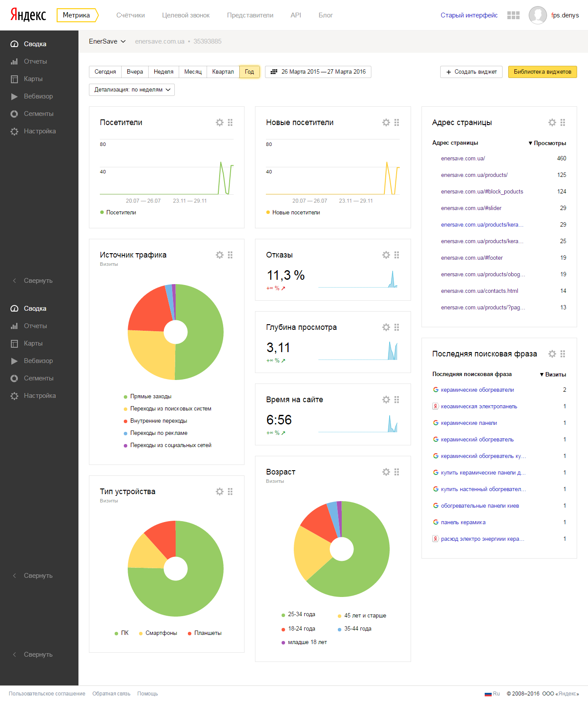Open settings gear of Посетители widget

pyautogui.click(x=220, y=122)
